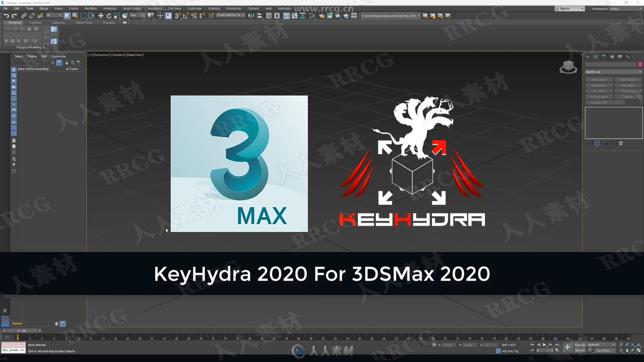Open the project path dropdown
The image size is (644, 362).
[x=390, y=16]
